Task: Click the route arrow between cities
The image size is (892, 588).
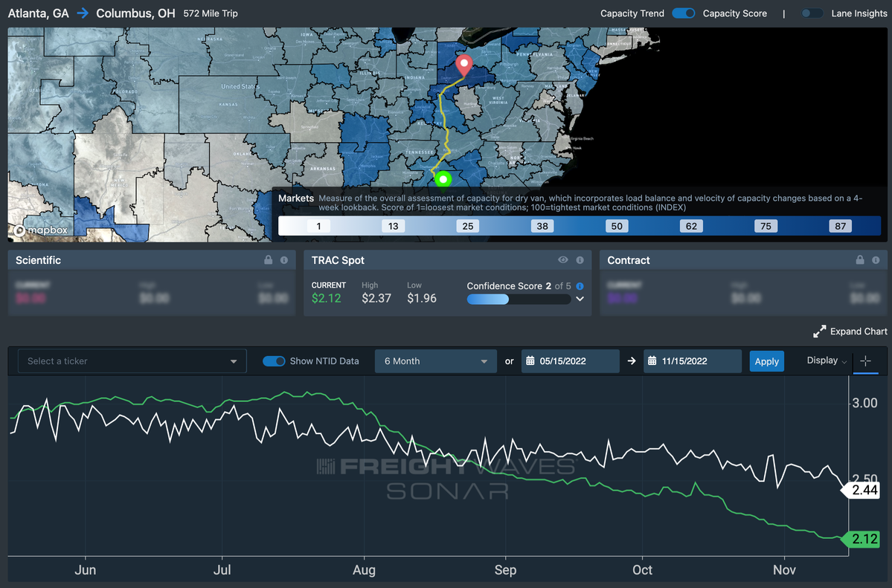Action: coord(83,13)
